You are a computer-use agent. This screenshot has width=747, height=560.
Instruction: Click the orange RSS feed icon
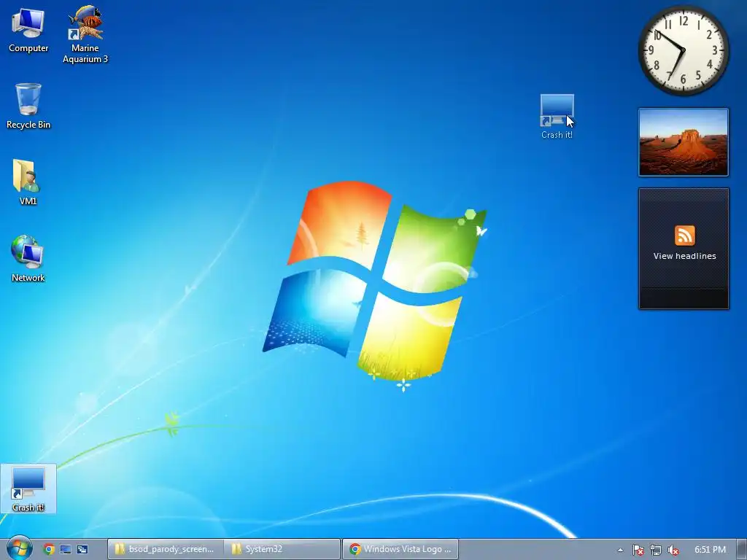coord(684,236)
